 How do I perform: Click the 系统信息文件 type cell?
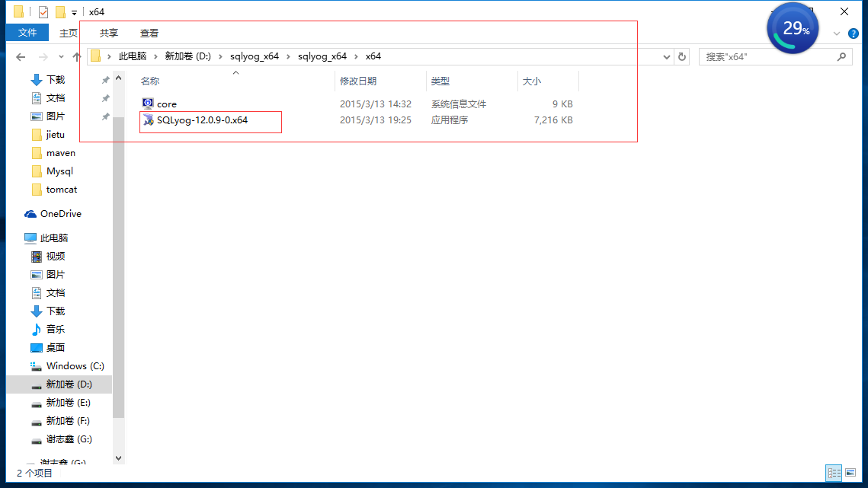click(x=459, y=104)
